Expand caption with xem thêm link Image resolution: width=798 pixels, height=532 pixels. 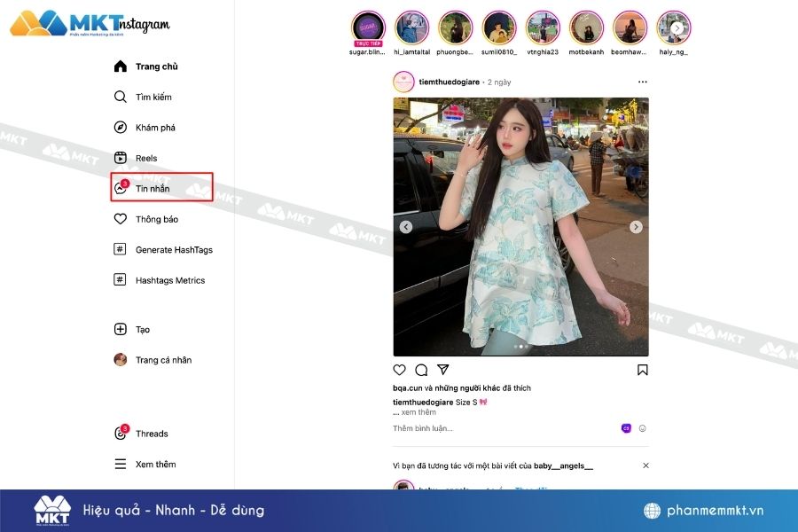(x=419, y=412)
